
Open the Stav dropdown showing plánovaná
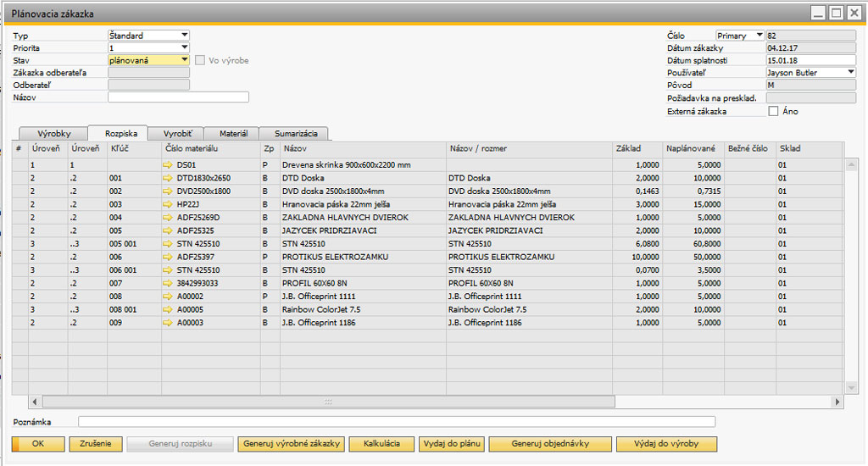[x=184, y=60]
